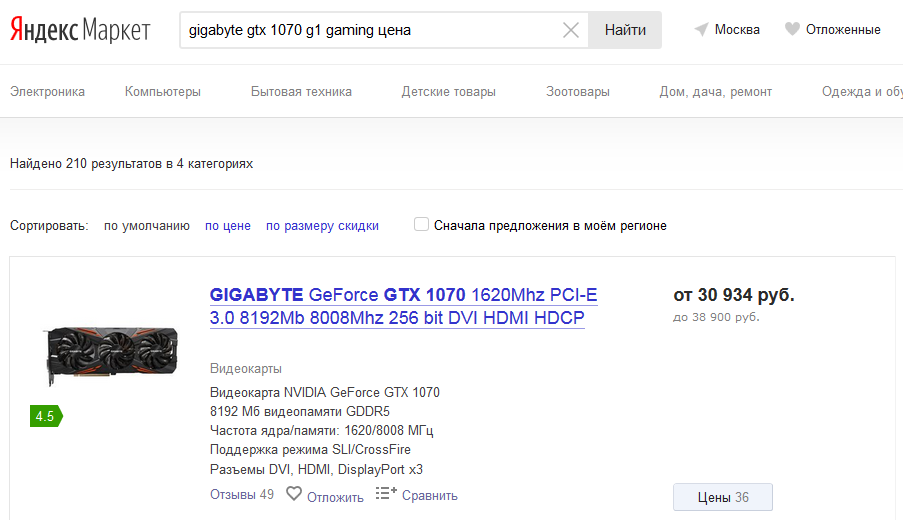
Task: Click the Цены 36 button
Action: click(x=723, y=497)
